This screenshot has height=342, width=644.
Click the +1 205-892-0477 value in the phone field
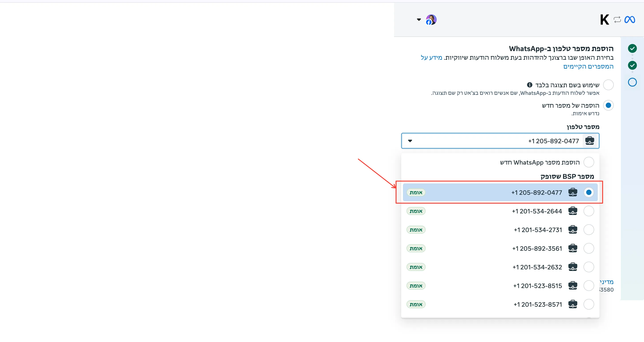pyautogui.click(x=553, y=141)
